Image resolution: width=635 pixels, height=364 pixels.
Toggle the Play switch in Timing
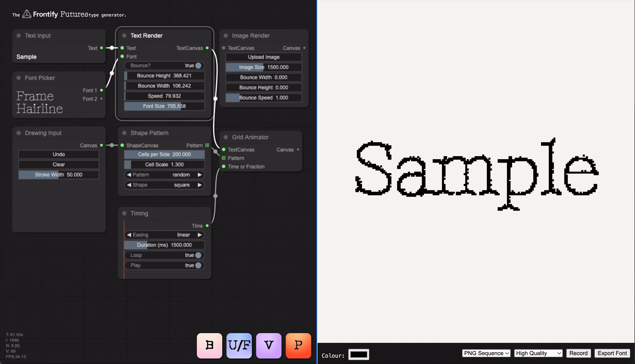point(198,265)
